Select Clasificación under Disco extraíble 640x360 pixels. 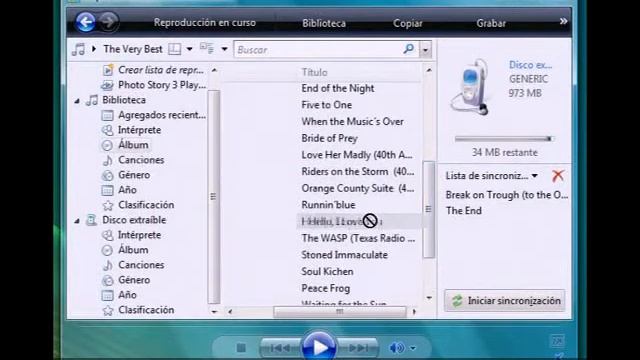[x=146, y=310]
